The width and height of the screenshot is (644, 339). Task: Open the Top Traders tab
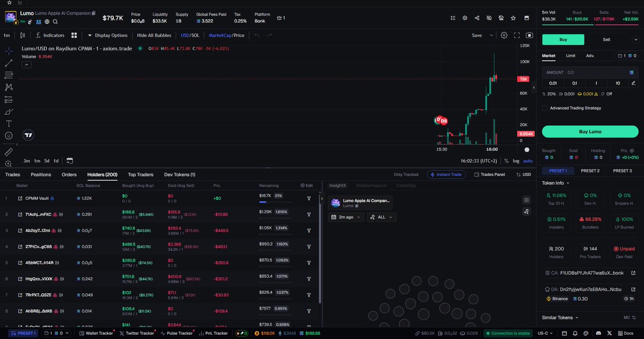[x=141, y=175]
